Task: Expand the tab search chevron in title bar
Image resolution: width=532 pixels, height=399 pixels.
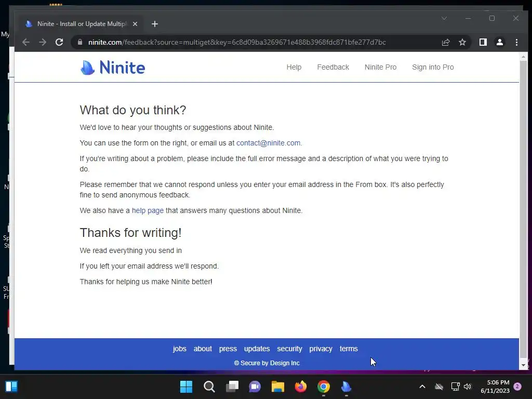Action: tap(444, 18)
